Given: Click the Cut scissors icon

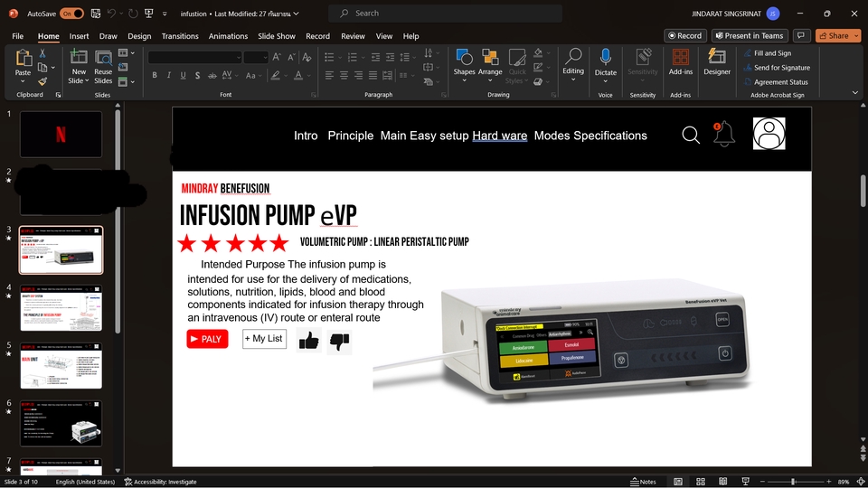Looking at the screenshot, I should tap(42, 53).
